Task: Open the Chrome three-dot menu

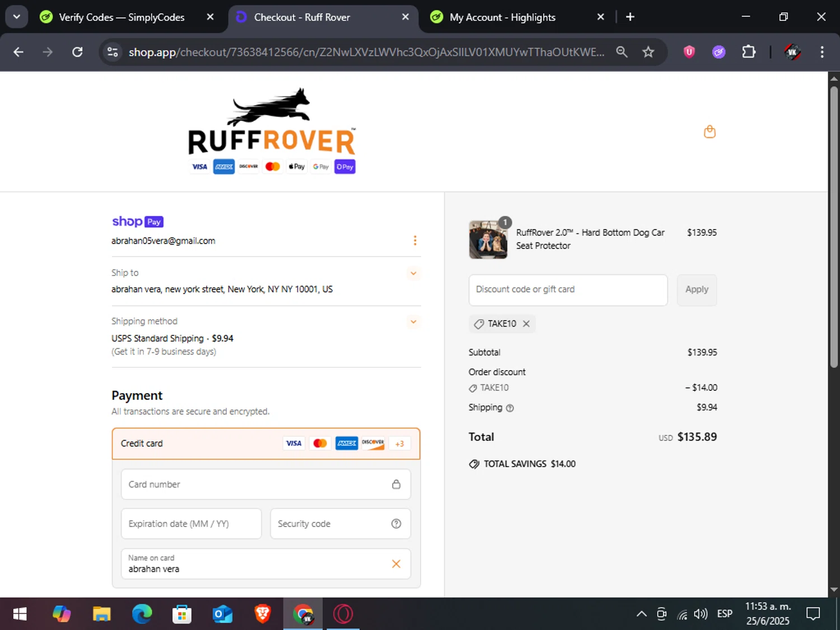Action: [822, 52]
